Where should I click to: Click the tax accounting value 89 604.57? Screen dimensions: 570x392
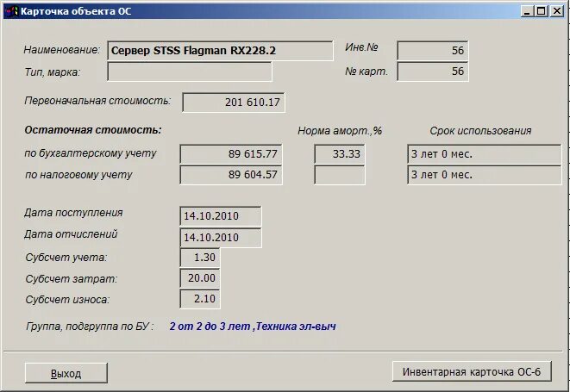pyautogui.click(x=231, y=175)
